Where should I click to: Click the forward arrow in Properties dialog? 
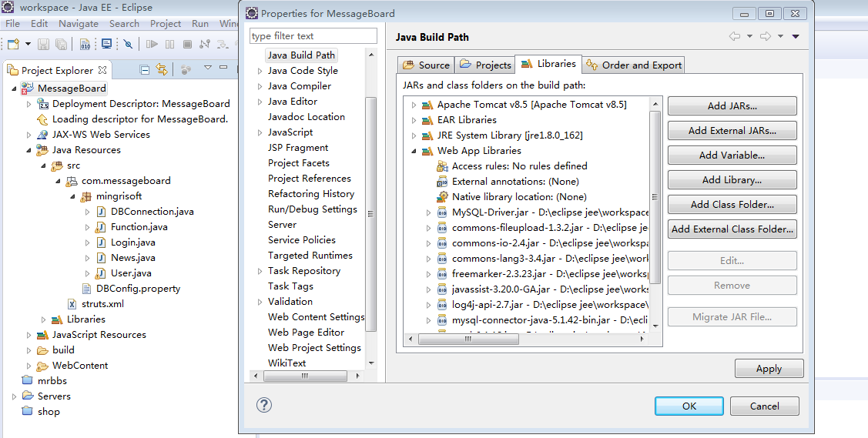click(x=766, y=36)
